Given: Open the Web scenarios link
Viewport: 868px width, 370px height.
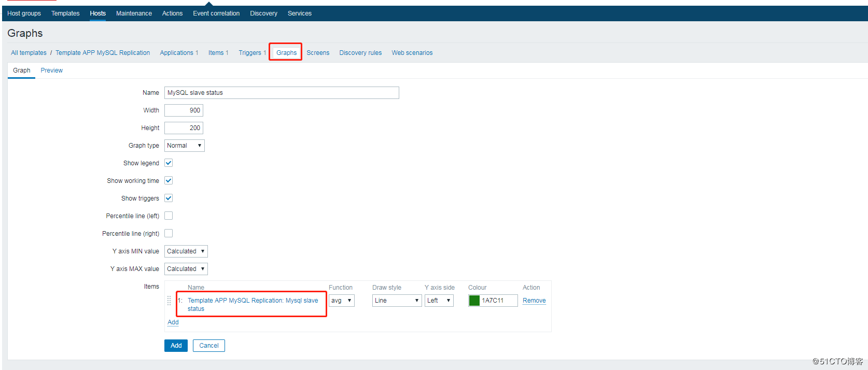Looking at the screenshot, I should [x=412, y=53].
